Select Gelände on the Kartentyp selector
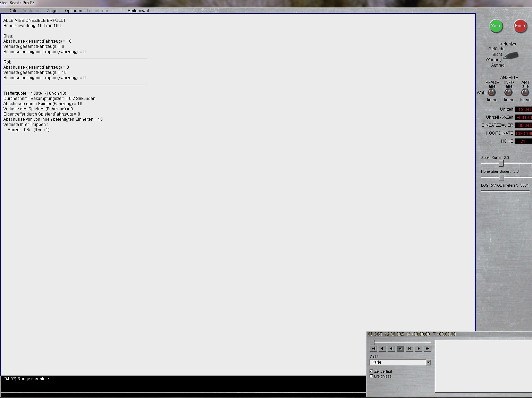Viewport: 532px width, 398px height. [x=496, y=49]
